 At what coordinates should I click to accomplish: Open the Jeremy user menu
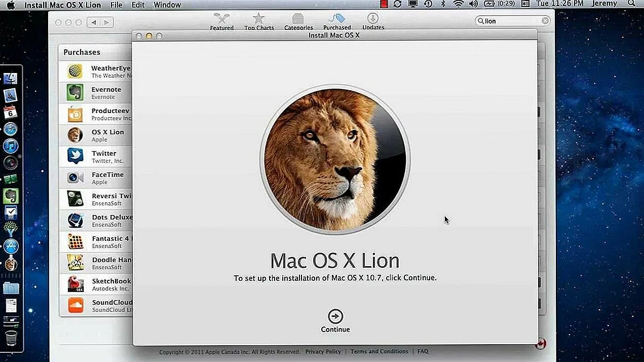coord(604,4)
